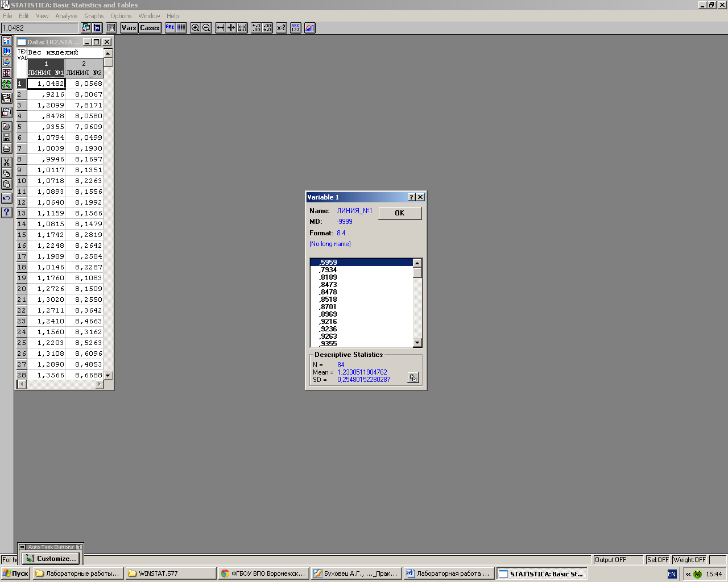The width and height of the screenshot is (728, 582).
Task: Click the values list scroll up arrow
Action: point(417,263)
